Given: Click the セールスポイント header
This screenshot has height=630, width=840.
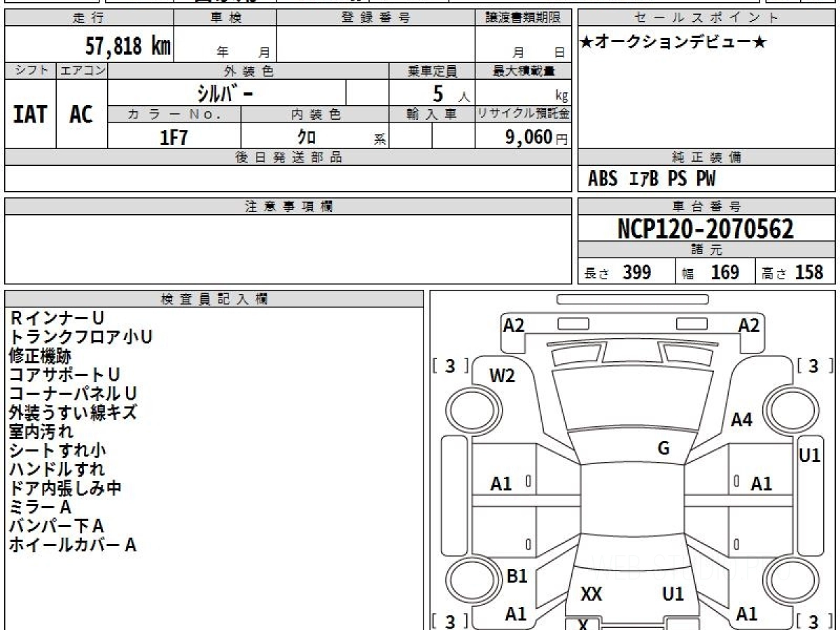Looking at the screenshot, I should tap(706, 18).
